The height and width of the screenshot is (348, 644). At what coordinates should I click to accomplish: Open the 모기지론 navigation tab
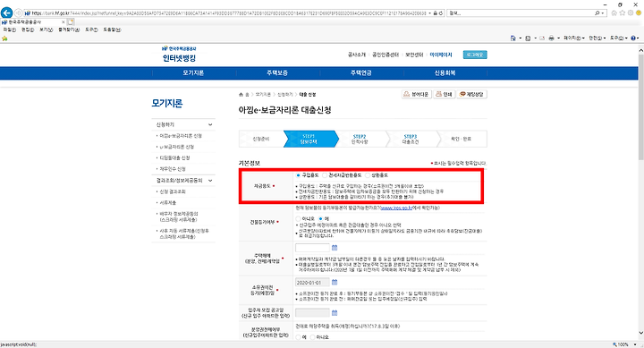pos(193,73)
